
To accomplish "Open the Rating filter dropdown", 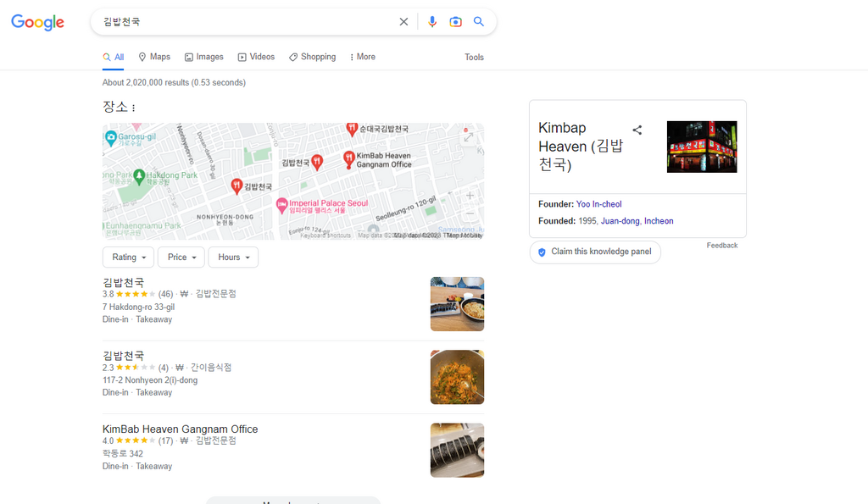I will coord(128,258).
